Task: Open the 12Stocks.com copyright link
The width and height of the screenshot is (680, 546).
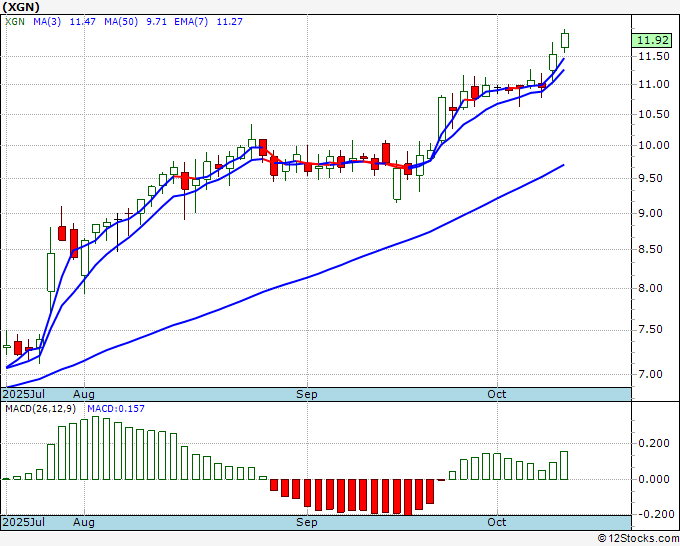Action: [x=638, y=539]
